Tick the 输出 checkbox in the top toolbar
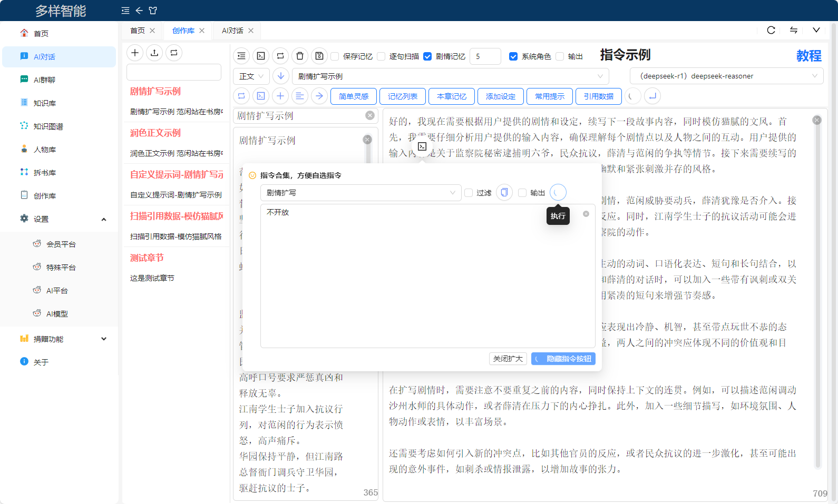Screen dimensions: 838x504 (x=560, y=56)
